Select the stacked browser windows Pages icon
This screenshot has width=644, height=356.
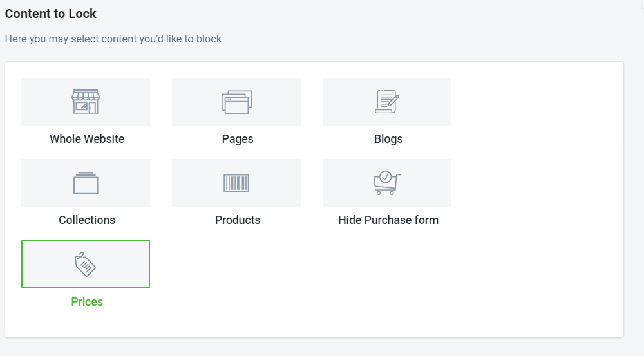tap(236, 102)
